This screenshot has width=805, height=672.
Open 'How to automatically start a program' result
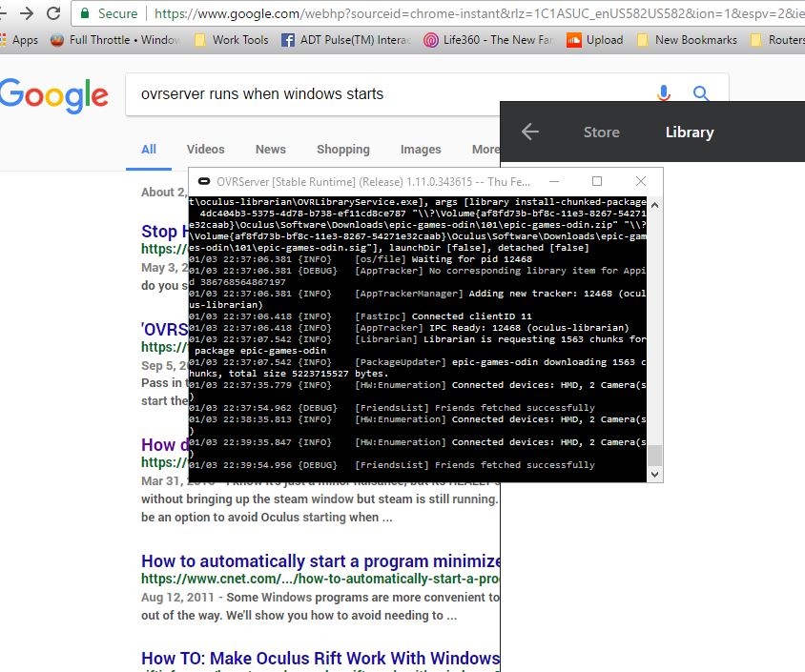320,561
